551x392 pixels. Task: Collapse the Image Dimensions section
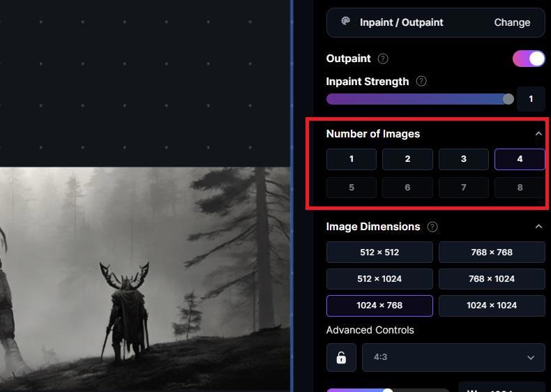click(x=538, y=227)
